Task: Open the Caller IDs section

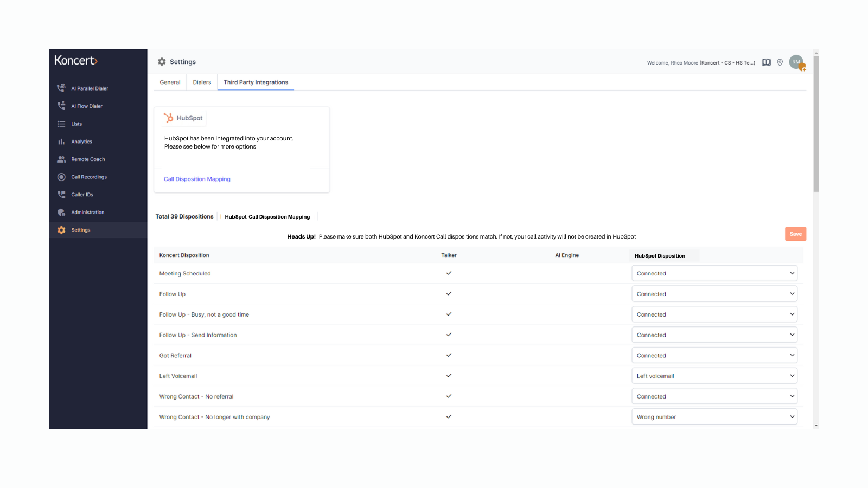Action: click(x=61, y=194)
